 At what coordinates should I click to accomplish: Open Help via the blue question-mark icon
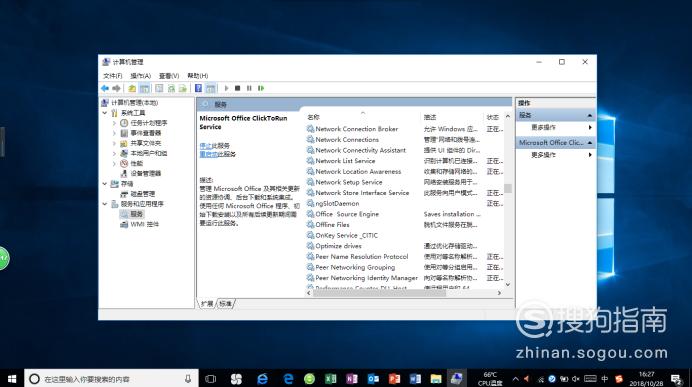click(199, 88)
